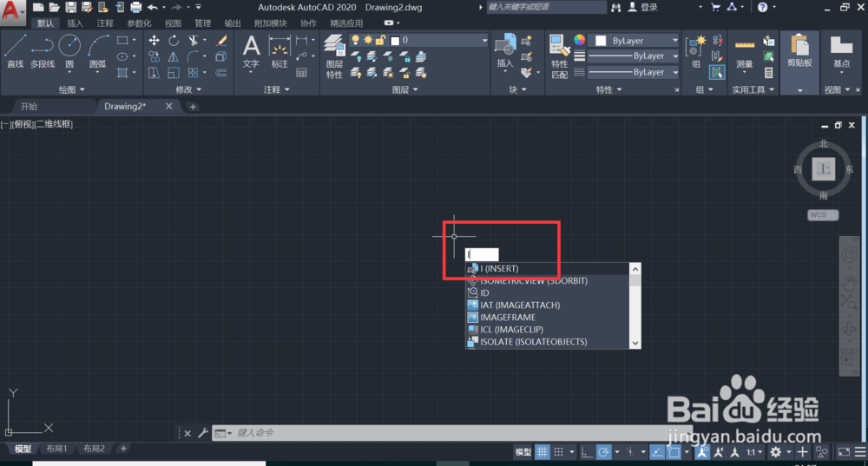
Task: Expand the Layers (图层) panel
Action: tap(404, 89)
